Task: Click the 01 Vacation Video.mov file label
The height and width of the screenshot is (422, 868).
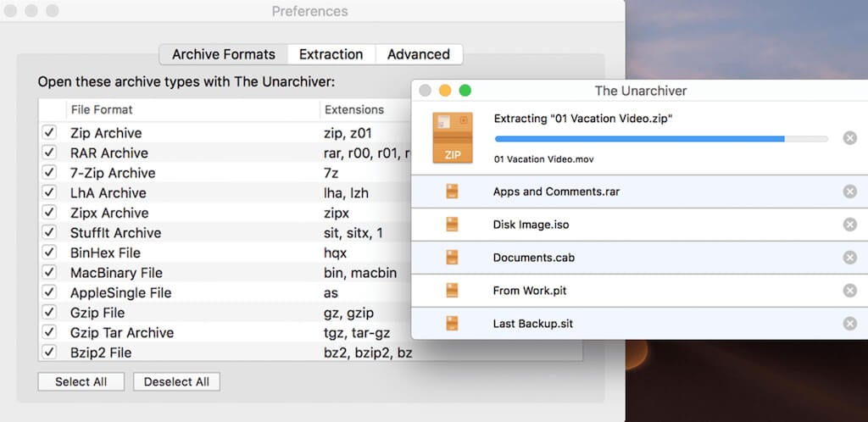Action: tap(544, 159)
